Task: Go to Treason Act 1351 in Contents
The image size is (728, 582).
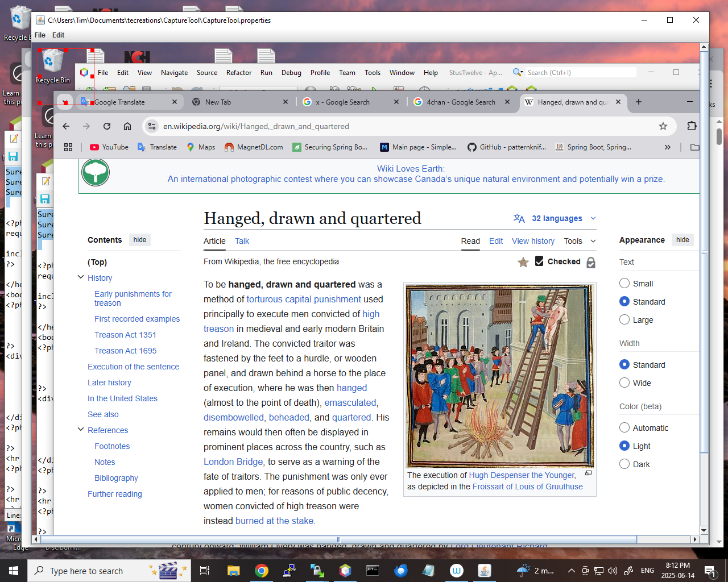Action: click(125, 335)
